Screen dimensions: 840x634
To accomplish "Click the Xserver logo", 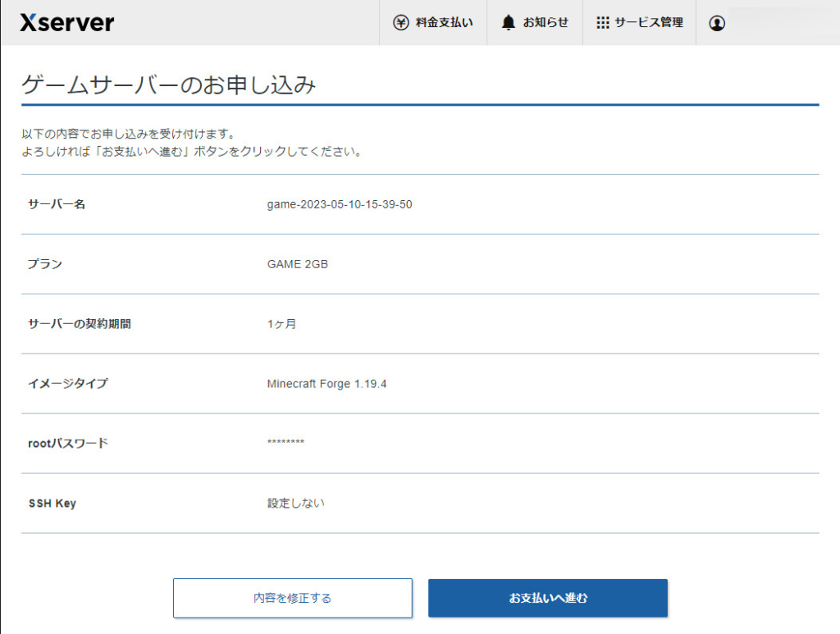I will [66, 22].
